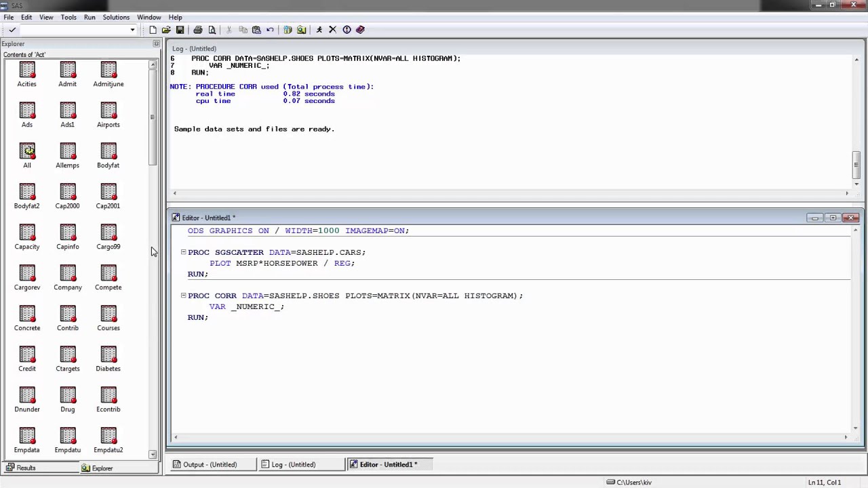Open the Help menu

pos(175,17)
